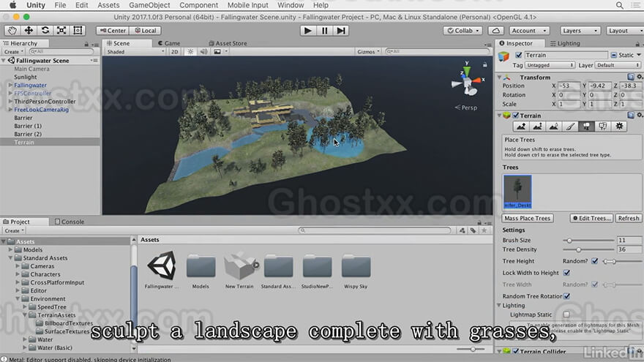Screen dimensions: 644x362
Task: Toggle Terrain GameObject active checkbox
Action: [x=518, y=55]
